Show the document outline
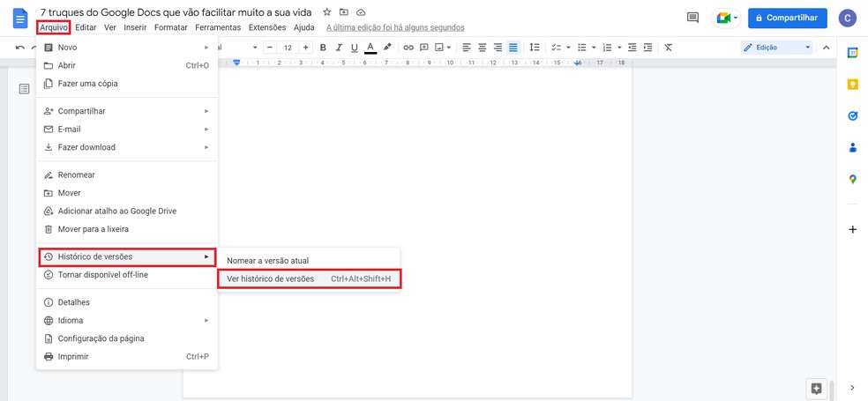Image resolution: width=868 pixels, height=401 pixels. [x=25, y=88]
